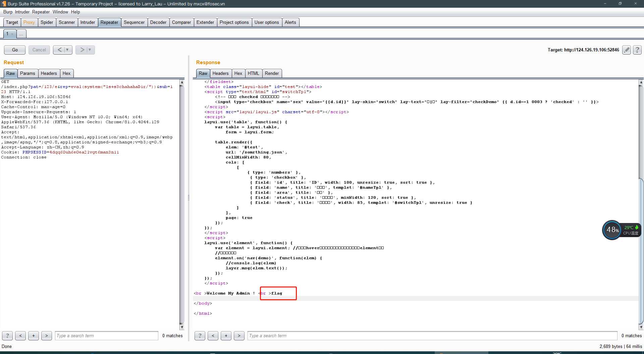This screenshot has height=354, width=644.
Task: Open the Sequencer tab
Action: click(x=134, y=22)
